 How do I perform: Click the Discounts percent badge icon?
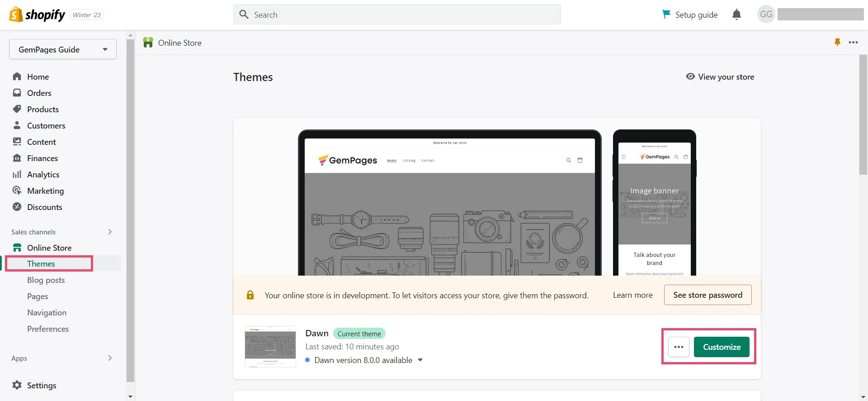[17, 207]
